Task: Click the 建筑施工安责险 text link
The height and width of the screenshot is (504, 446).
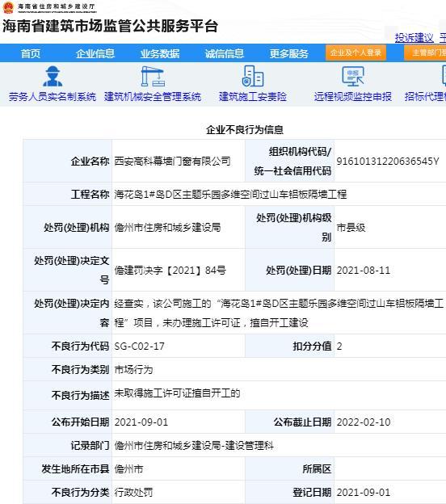Action: click(253, 96)
